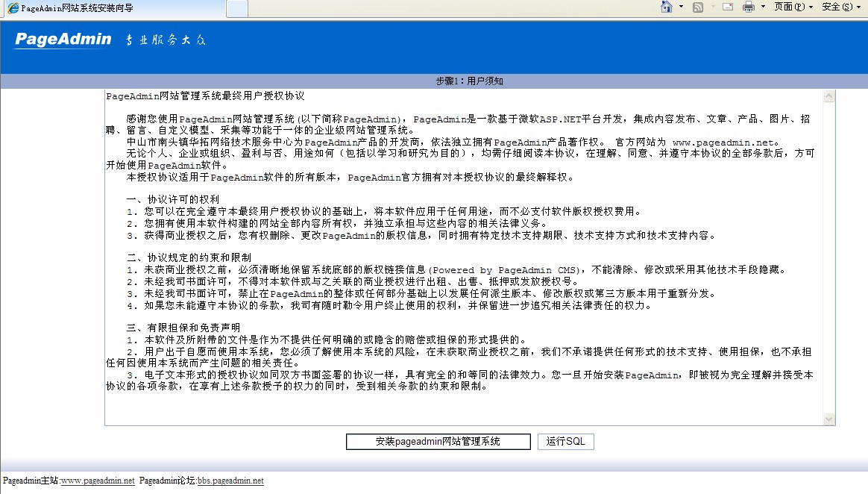Click the Home icon in the browser toolbar
The image size is (868, 494).
[667, 7]
